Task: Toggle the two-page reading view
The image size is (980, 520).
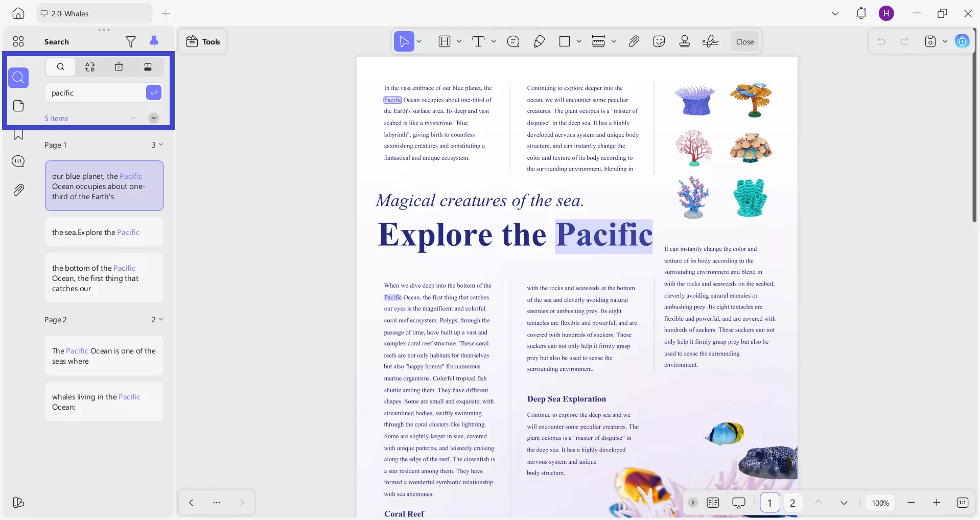Action: (713, 503)
